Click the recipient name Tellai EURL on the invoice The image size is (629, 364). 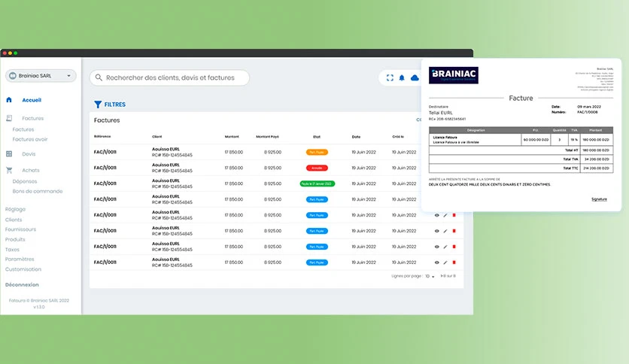(x=440, y=113)
